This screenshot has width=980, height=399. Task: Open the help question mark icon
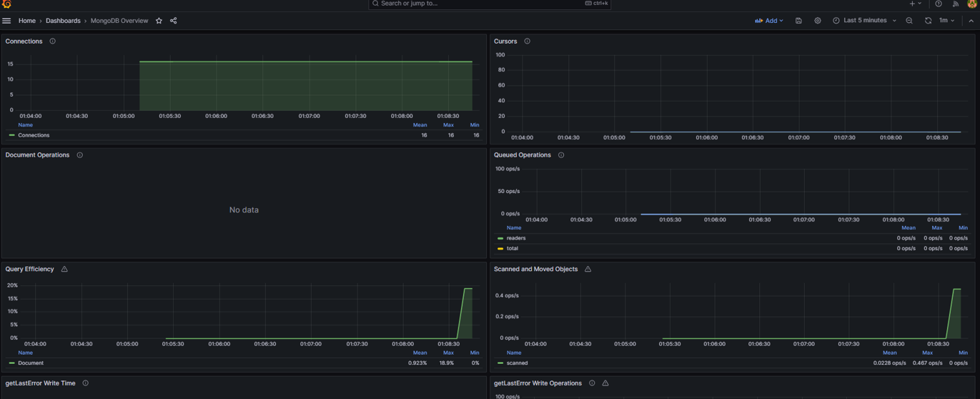(x=939, y=4)
